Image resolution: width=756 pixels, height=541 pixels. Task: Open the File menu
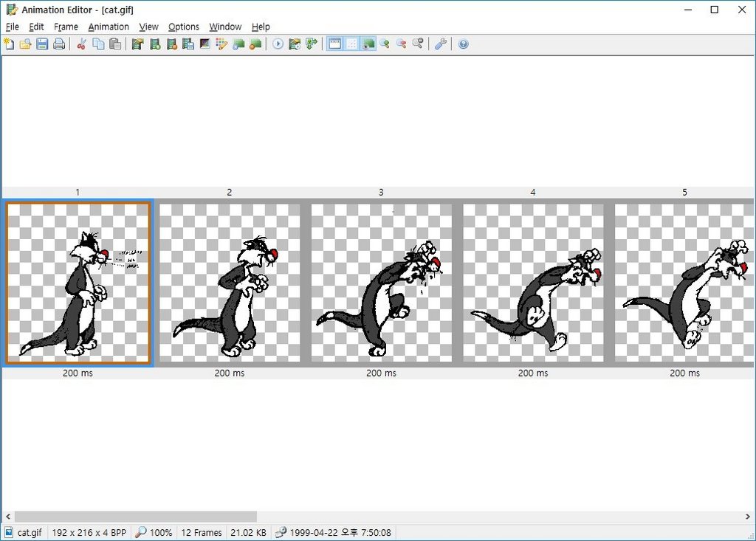click(x=12, y=27)
